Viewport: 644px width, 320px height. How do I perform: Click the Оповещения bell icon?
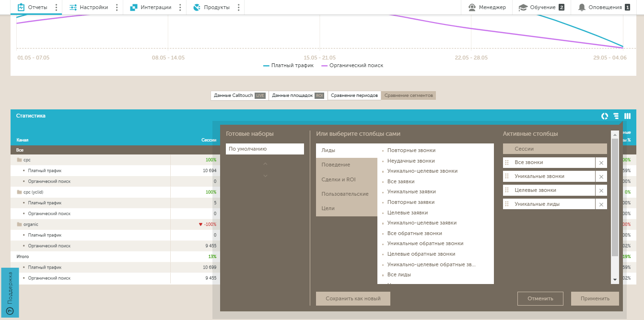point(582,7)
